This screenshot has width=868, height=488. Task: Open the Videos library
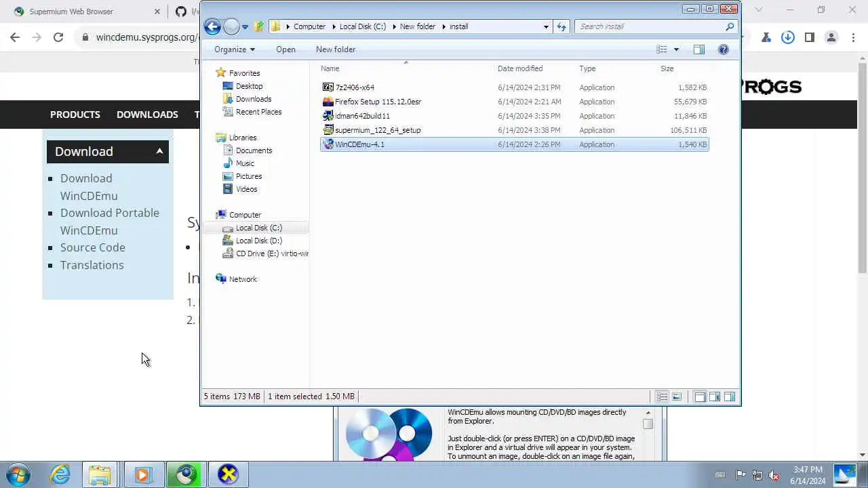pyautogui.click(x=246, y=189)
